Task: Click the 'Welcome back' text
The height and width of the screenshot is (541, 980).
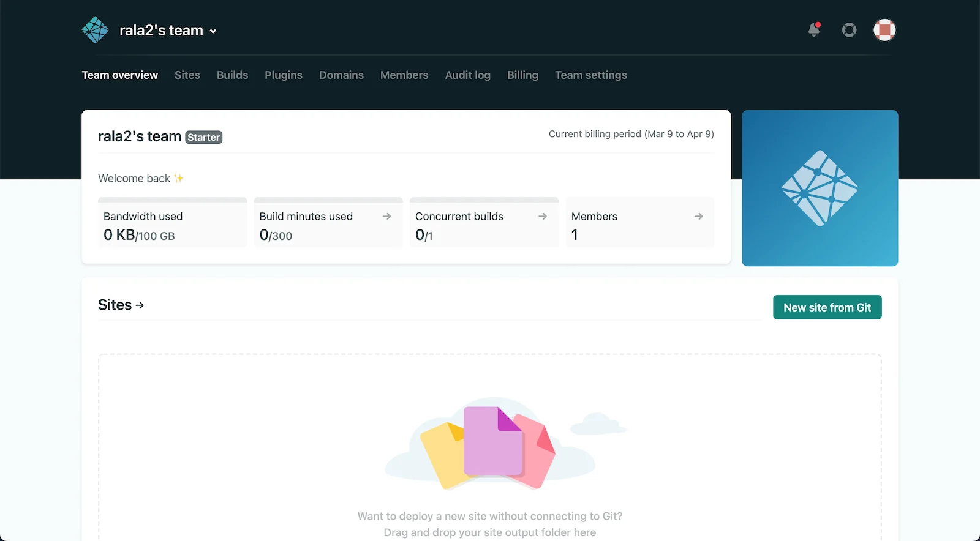Action: (x=134, y=179)
